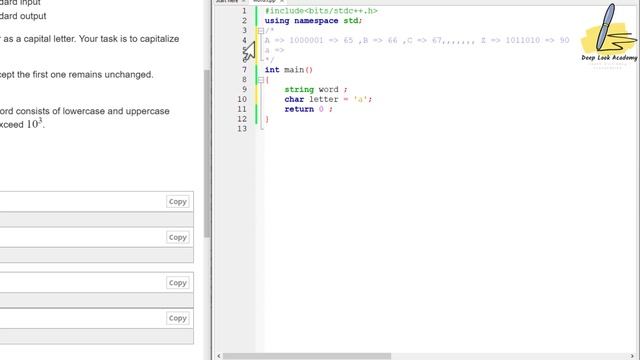Click text 'as a capital letter. Your task'
The image size is (640, 360).
coord(61,39)
